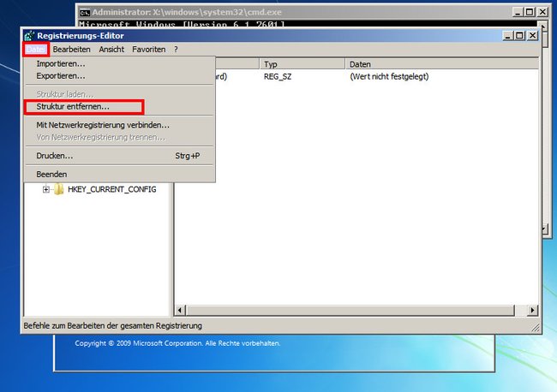This screenshot has height=392, width=557.
Task: Click the horizontal scrollbar left arrow
Action: click(x=180, y=311)
